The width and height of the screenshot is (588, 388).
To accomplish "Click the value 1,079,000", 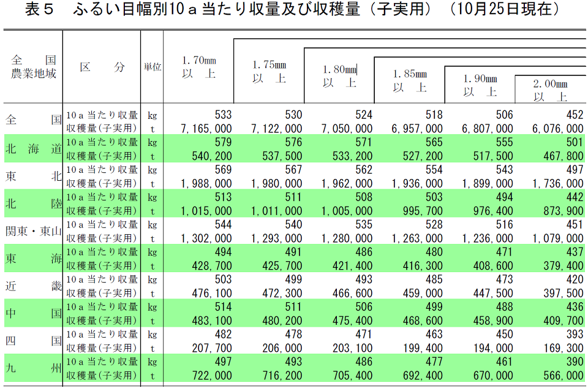I will point(557,238).
